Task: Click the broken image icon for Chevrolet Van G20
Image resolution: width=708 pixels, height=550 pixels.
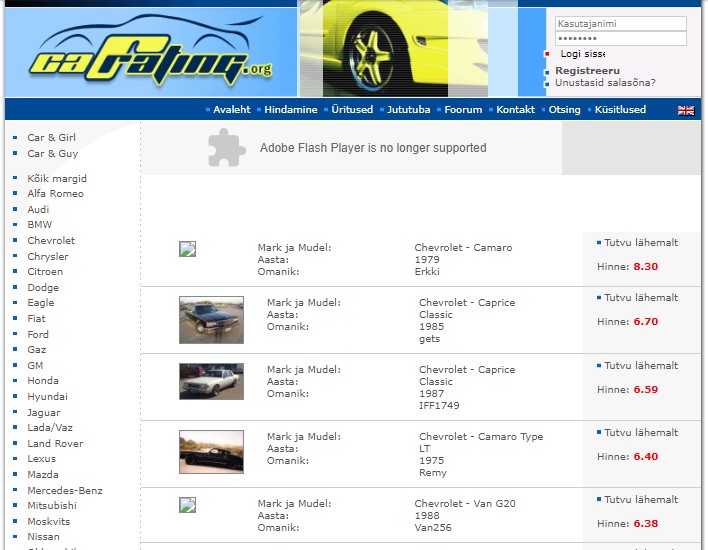Action: coord(187,505)
